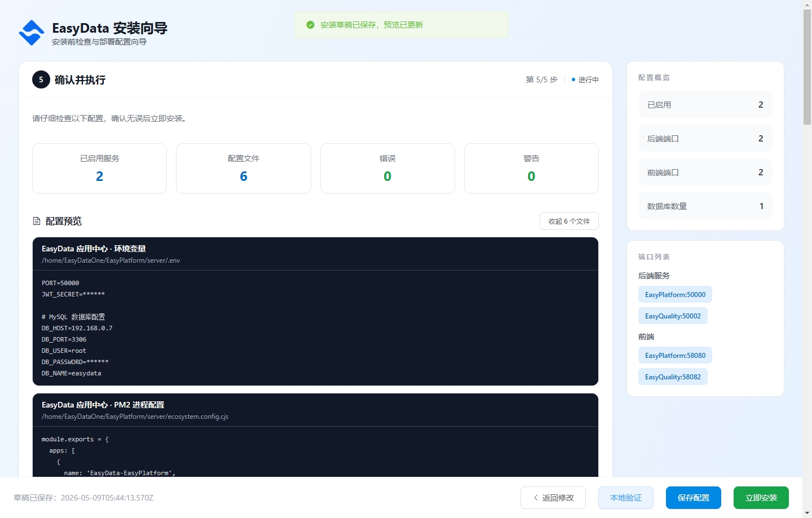This screenshot has height=518, width=812.
Task: Click the DB_PASSWORD=****** line
Action: [75, 362]
